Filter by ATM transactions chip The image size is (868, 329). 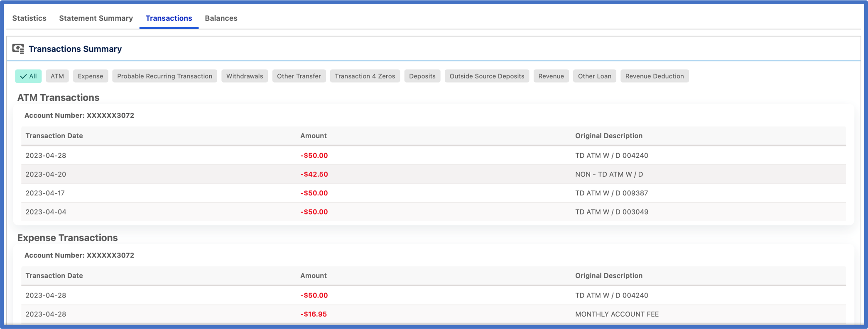click(57, 76)
